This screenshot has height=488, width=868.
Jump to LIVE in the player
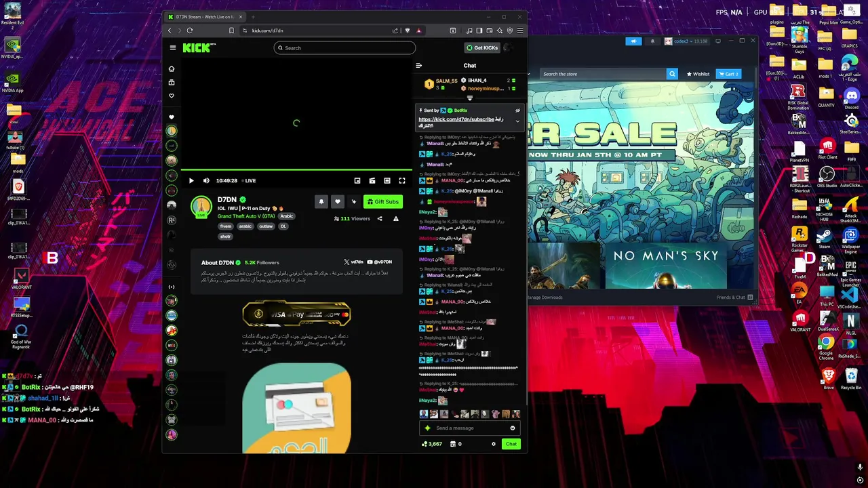[248, 181]
